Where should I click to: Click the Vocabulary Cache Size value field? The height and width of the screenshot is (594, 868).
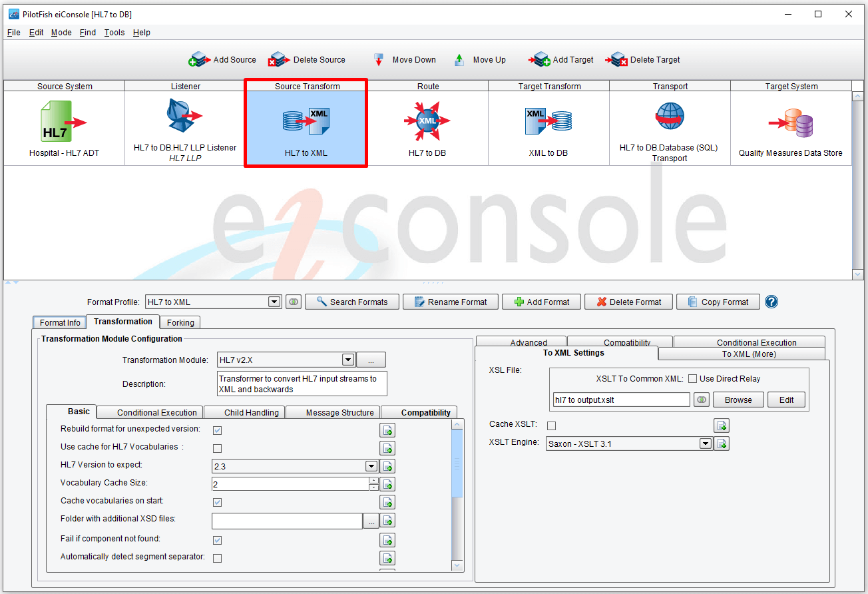(x=290, y=484)
